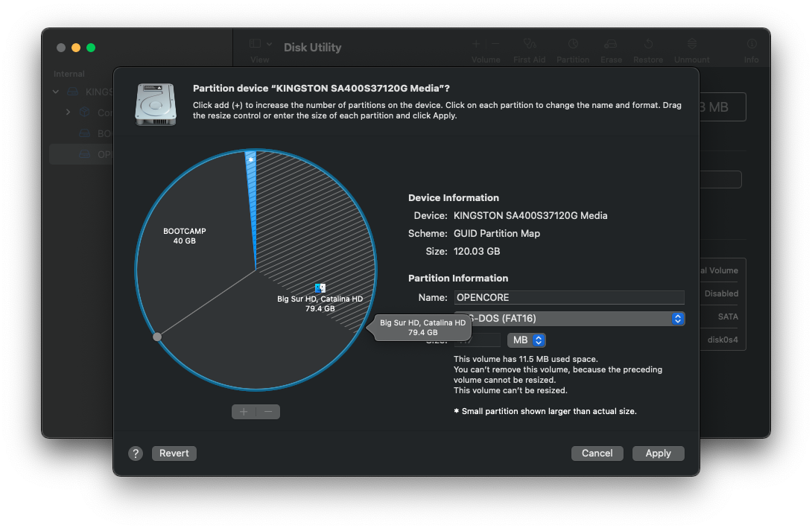
Task: Expand the Container item in sidebar
Action: pos(68,112)
